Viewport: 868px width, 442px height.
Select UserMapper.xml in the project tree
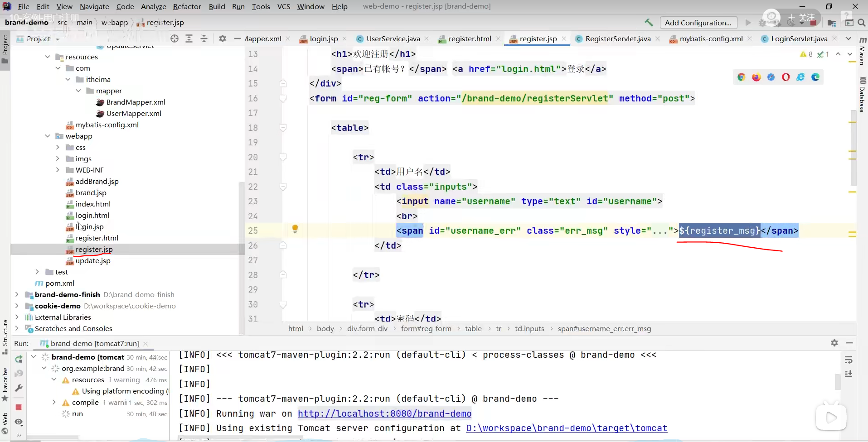134,114
